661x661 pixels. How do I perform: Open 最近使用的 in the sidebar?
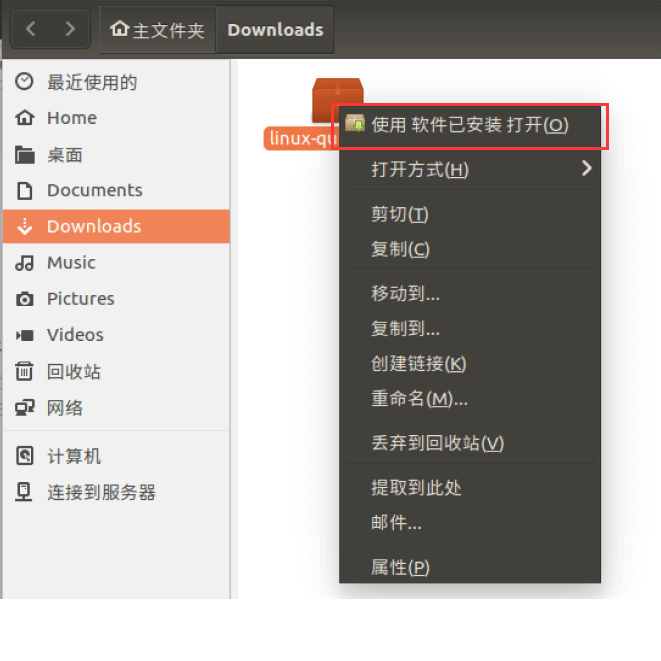click(x=116, y=82)
